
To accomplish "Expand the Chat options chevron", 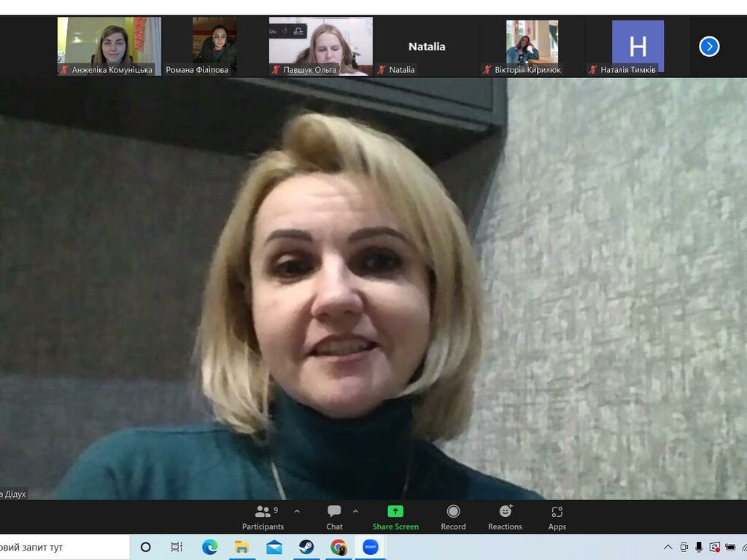I will [355, 511].
